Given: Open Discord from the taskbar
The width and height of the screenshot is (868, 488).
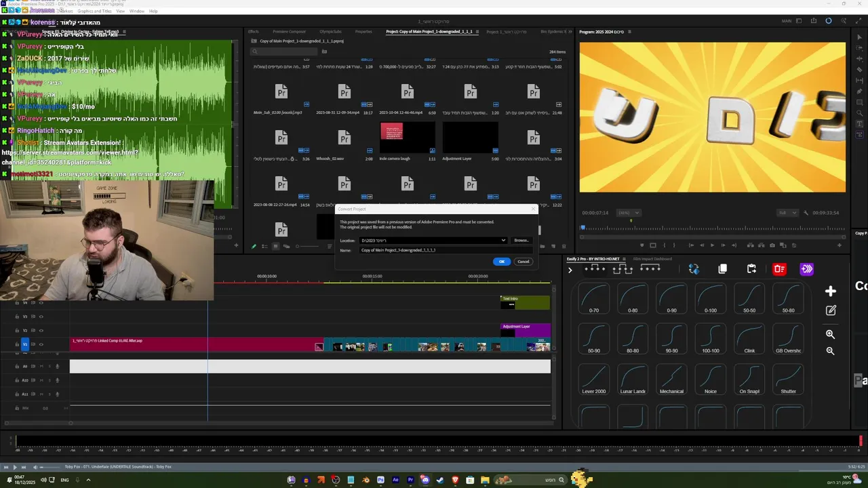Looking at the screenshot, I should pyautogui.click(x=425, y=480).
